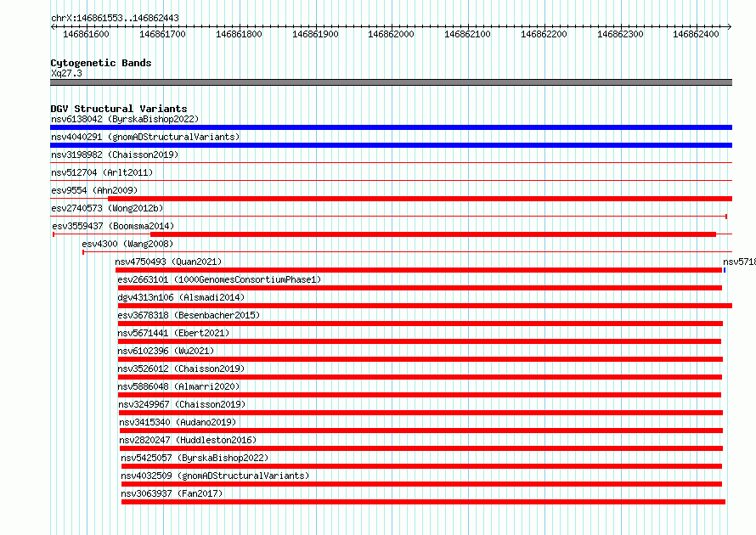Screen dimensions: 756x535
Task: Click the Cytogenetic Bands track title
Action: [101, 63]
